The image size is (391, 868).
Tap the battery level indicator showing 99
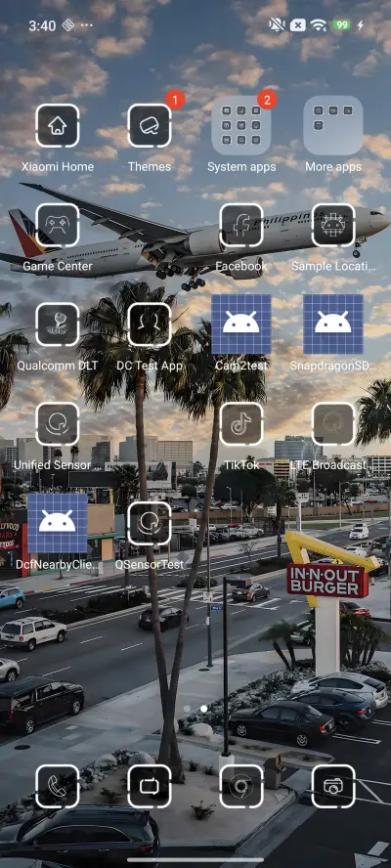tap(342, 25)
